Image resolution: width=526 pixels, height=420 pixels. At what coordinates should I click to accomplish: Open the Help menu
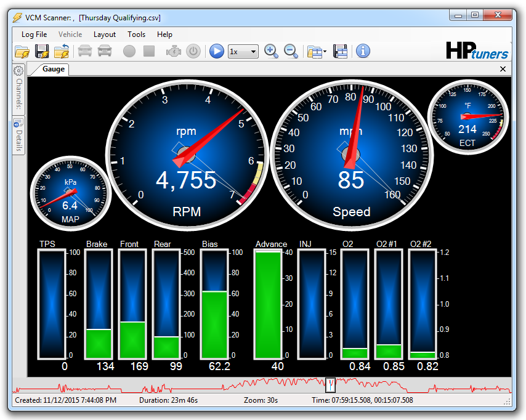point(164,34)
